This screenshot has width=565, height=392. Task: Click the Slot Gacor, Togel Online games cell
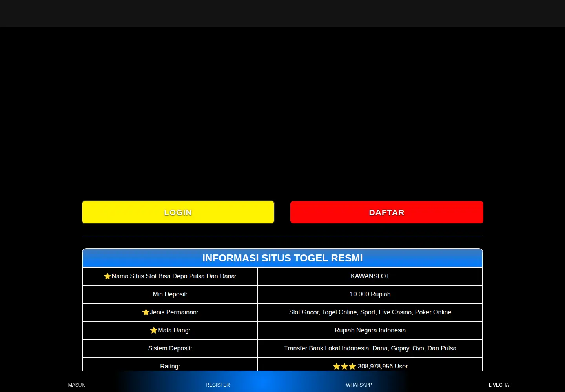(x=370, y=312)
